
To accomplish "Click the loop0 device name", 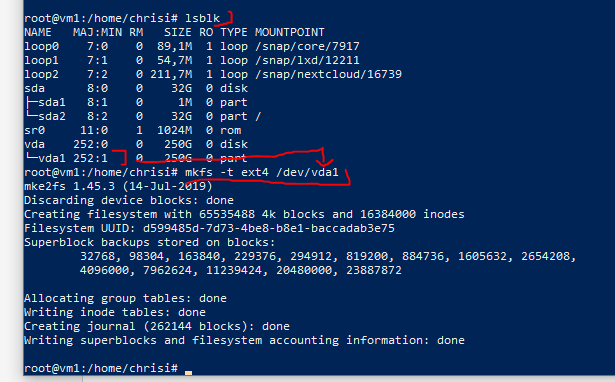I will [42, 46].
